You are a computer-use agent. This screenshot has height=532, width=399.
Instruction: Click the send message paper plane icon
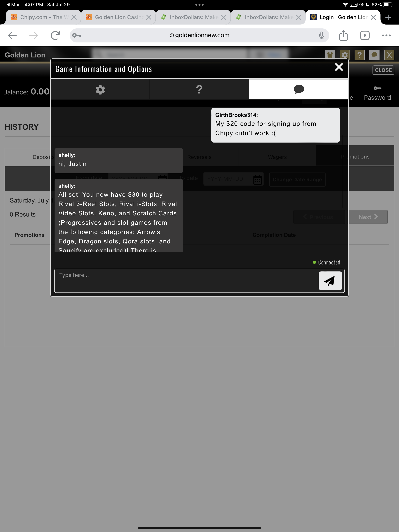330,281
